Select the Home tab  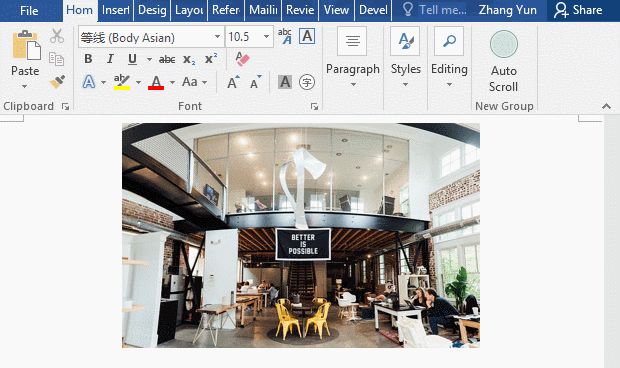[x=79, y=10]
